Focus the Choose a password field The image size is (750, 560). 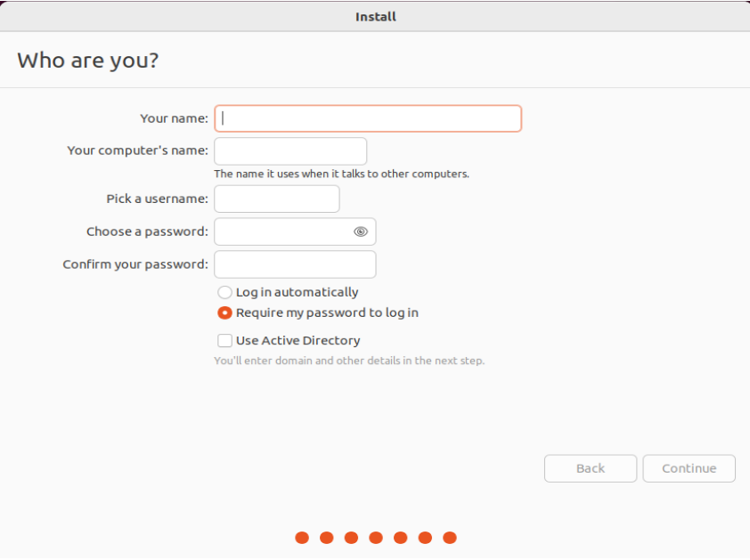(x=295, y=232)
